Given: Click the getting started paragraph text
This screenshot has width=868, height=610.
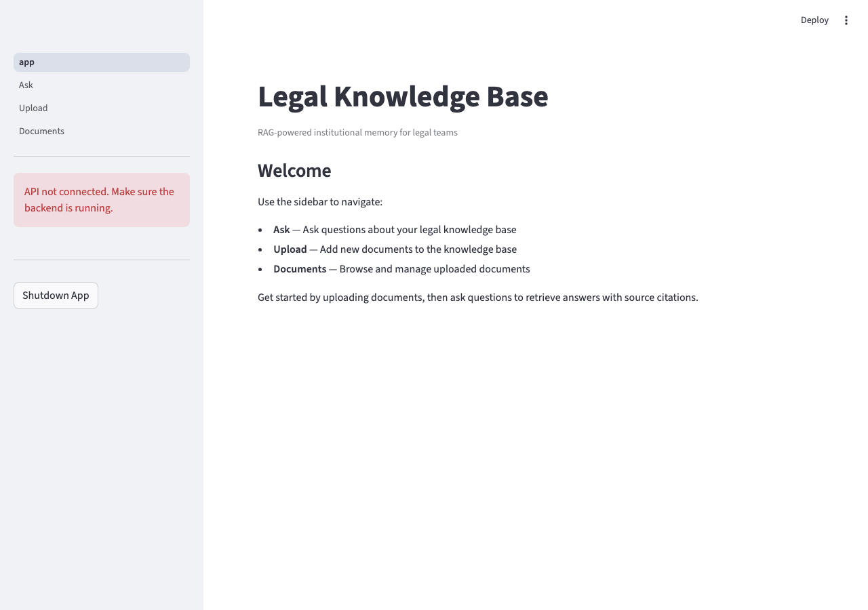Looking at the screenshot, I should 477,297.
